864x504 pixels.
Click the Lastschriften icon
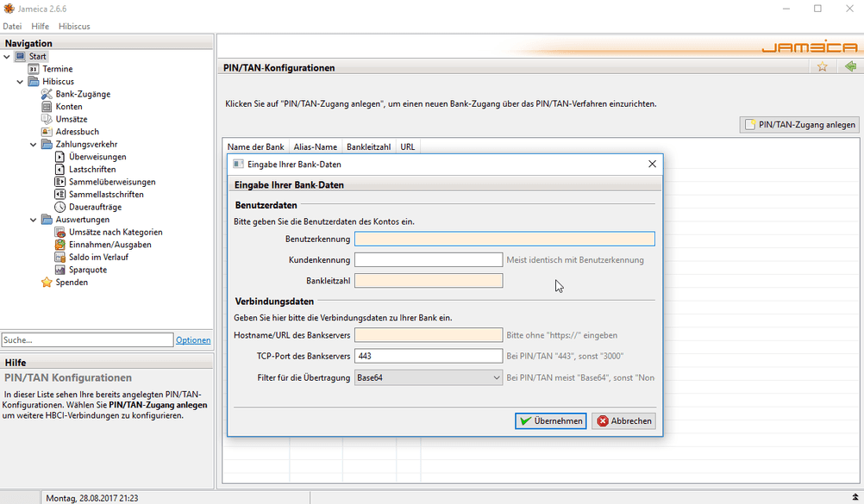[60, 169]
